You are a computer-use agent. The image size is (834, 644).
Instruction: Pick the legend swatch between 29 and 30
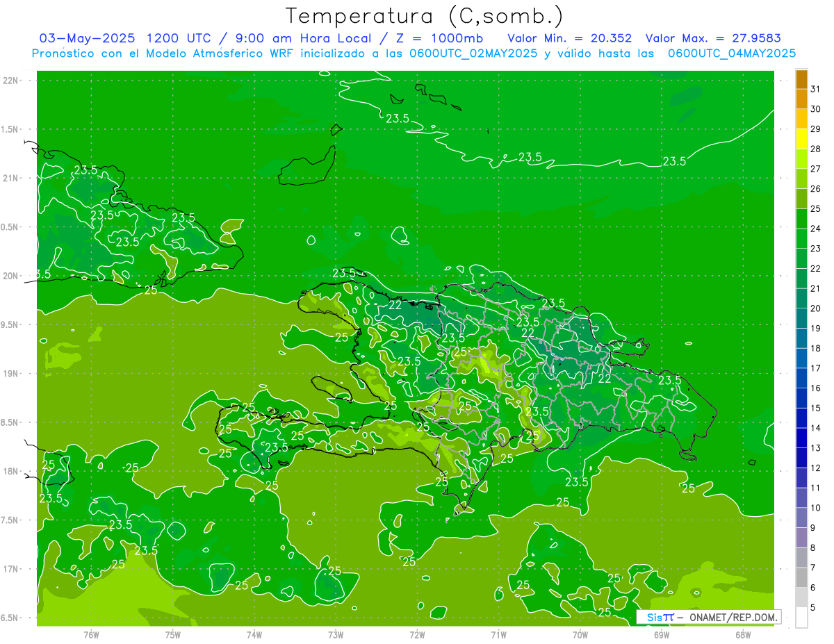[801, 119]
